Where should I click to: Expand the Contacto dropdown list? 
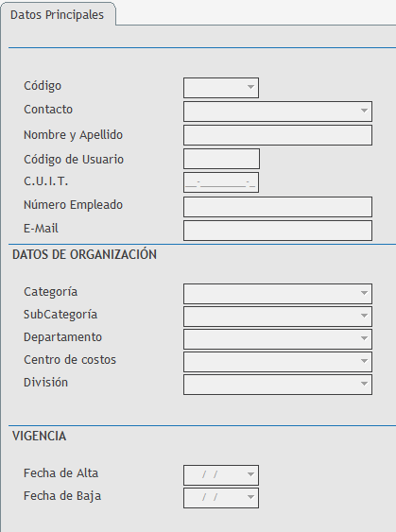pyautogui.click(x=364, y=111)
